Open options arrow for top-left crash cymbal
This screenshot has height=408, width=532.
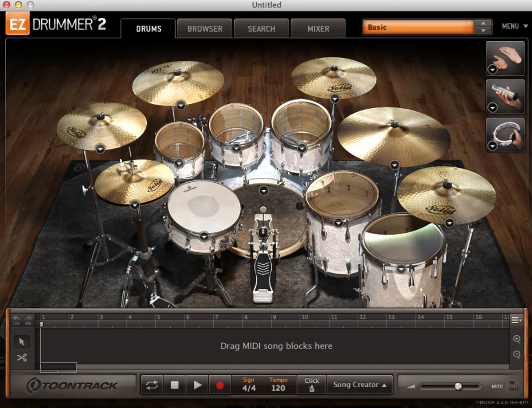tap(180, 105)
